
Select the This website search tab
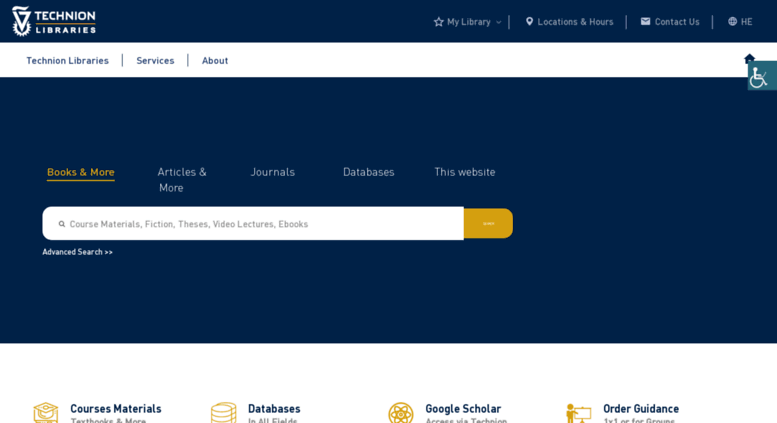[x=465, y=172]
